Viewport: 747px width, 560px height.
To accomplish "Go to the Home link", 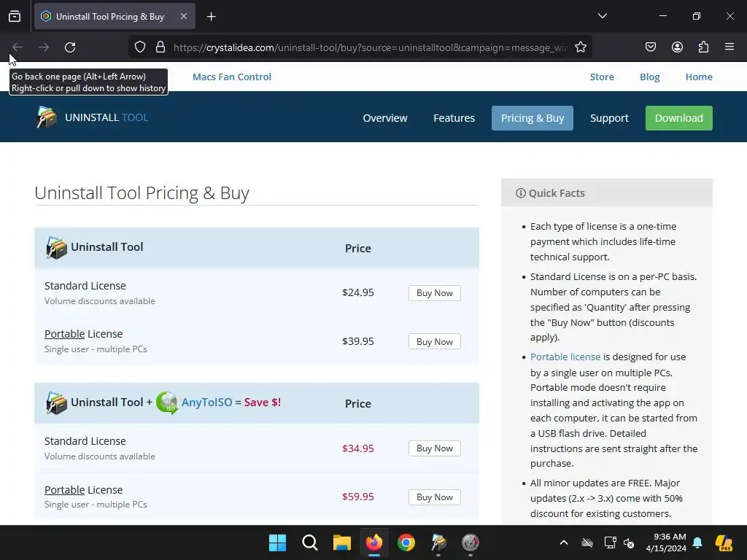I will 699,77.
